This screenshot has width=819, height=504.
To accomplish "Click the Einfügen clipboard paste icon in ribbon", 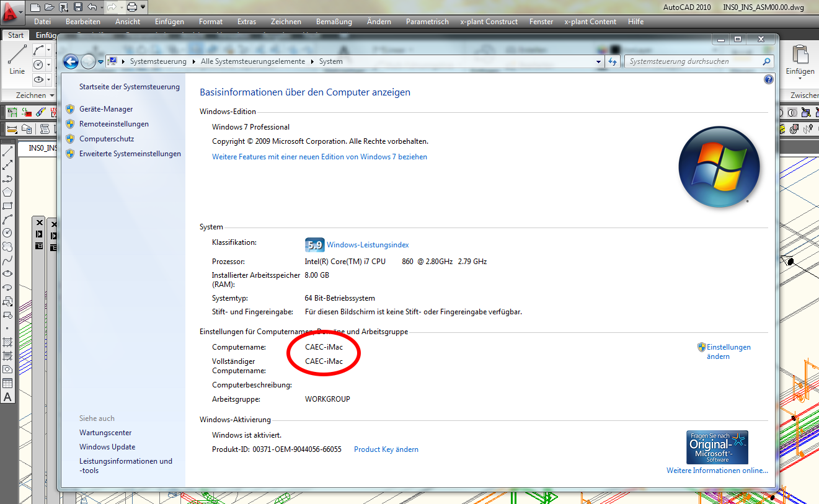I will [x=800, y=55].
